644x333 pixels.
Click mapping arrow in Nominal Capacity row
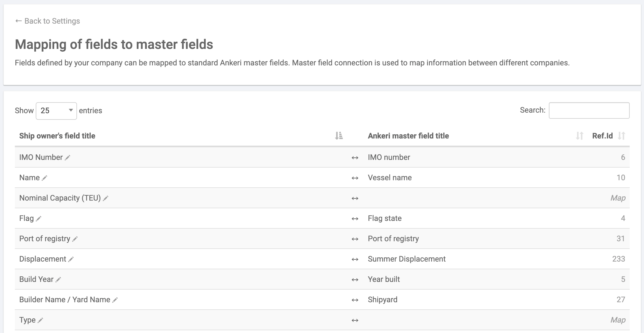(x=355, y=198)
